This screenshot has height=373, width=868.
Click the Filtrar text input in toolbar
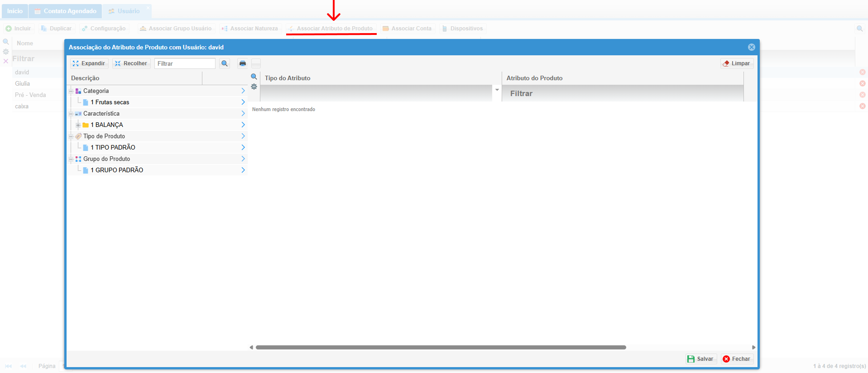pyautogui.click(x=185, y=63)
